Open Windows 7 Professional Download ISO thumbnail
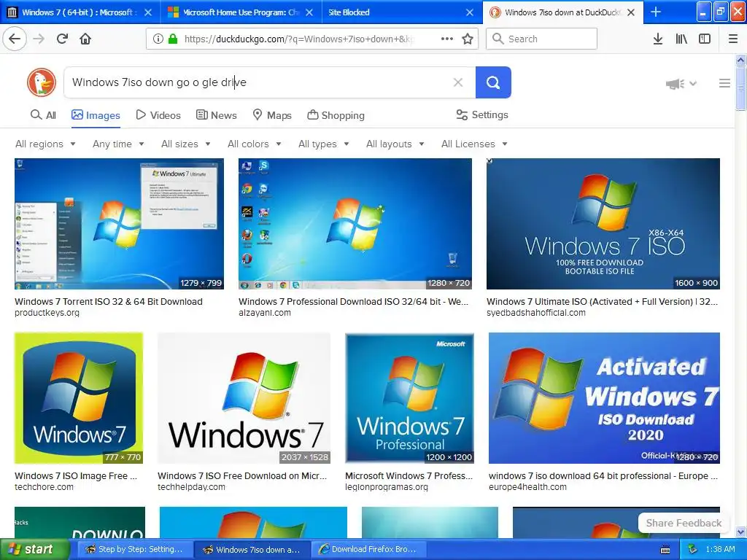Viewport: 747px width, 560px height. point(355,224)
